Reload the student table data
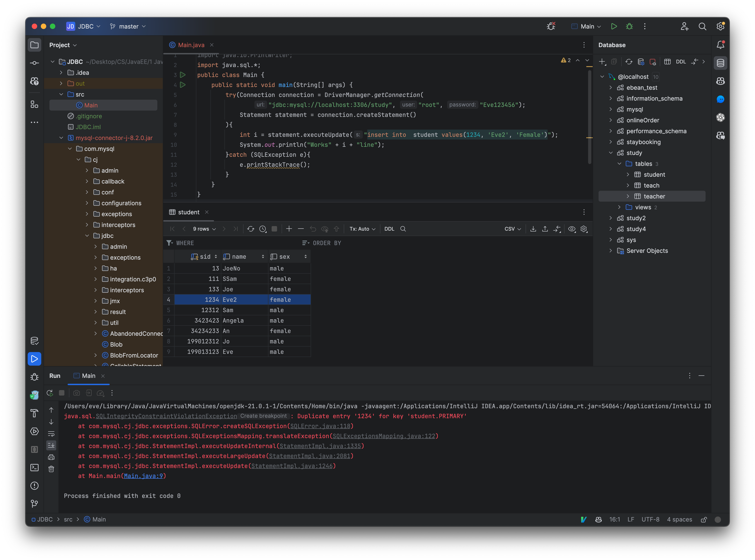Image resolution: width=755 pixels, height=560 pixels. coord(250,229)
